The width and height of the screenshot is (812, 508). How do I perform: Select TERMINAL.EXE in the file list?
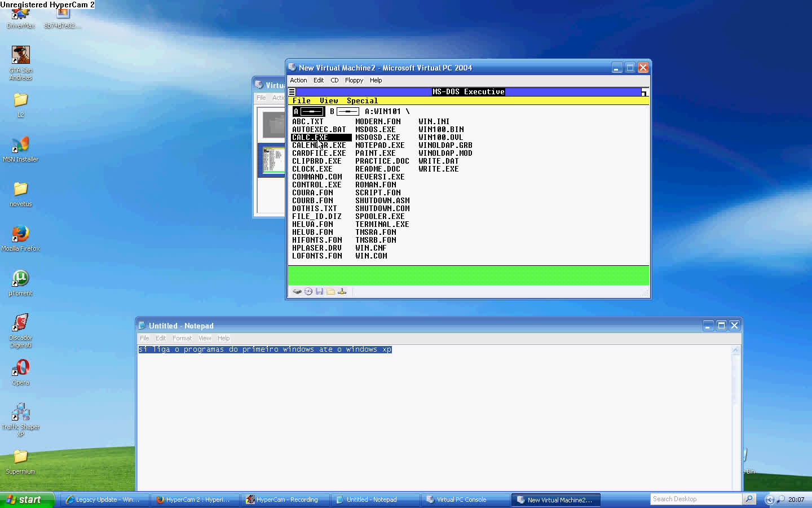tap(382, 224)
